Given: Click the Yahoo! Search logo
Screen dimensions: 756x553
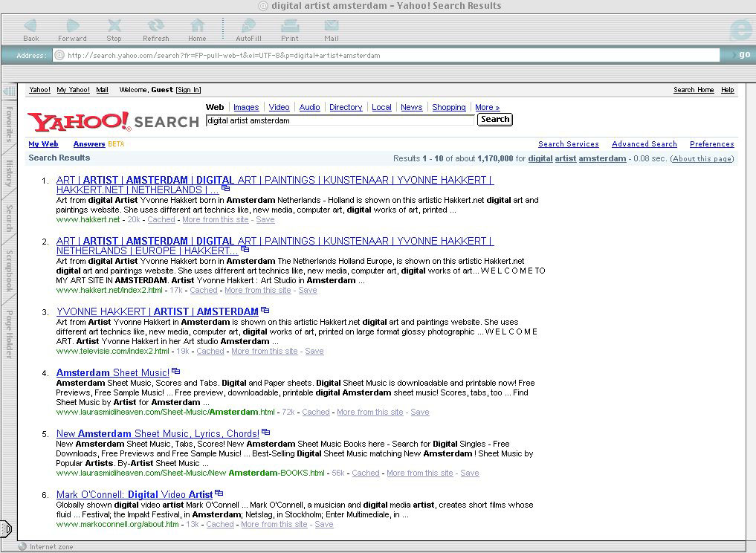Looking at the screenshot, I should [113, 121].
